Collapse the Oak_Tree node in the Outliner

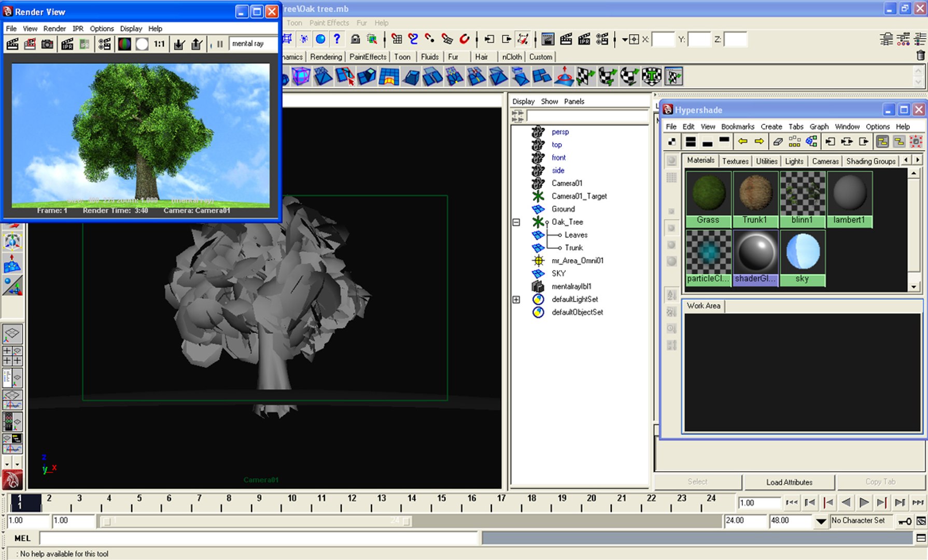(516, 222)
